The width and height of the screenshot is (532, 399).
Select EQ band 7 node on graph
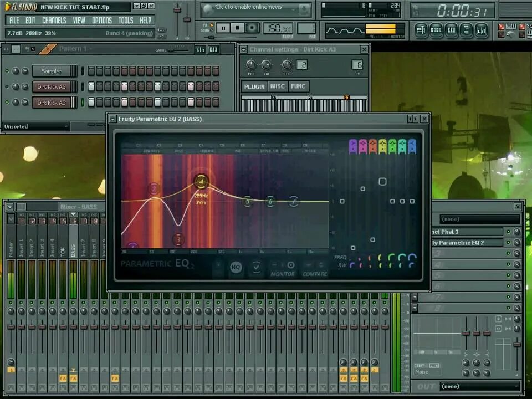tap(294, 202)
